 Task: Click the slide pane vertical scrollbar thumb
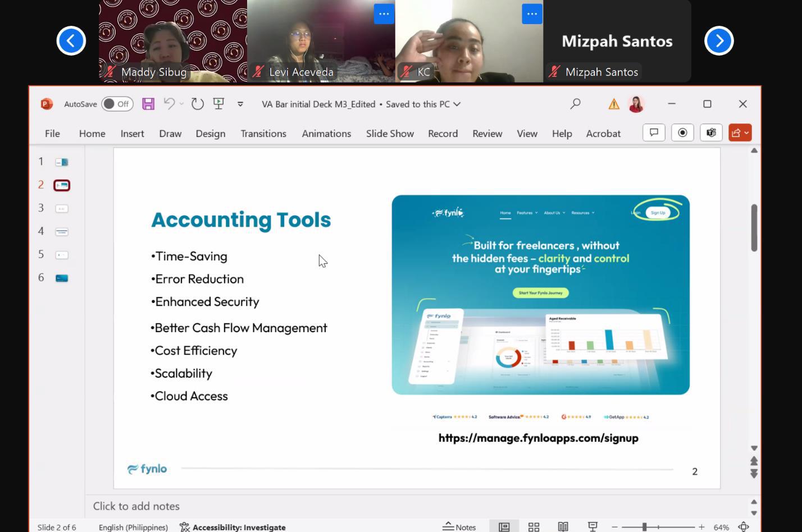(754, 228)
